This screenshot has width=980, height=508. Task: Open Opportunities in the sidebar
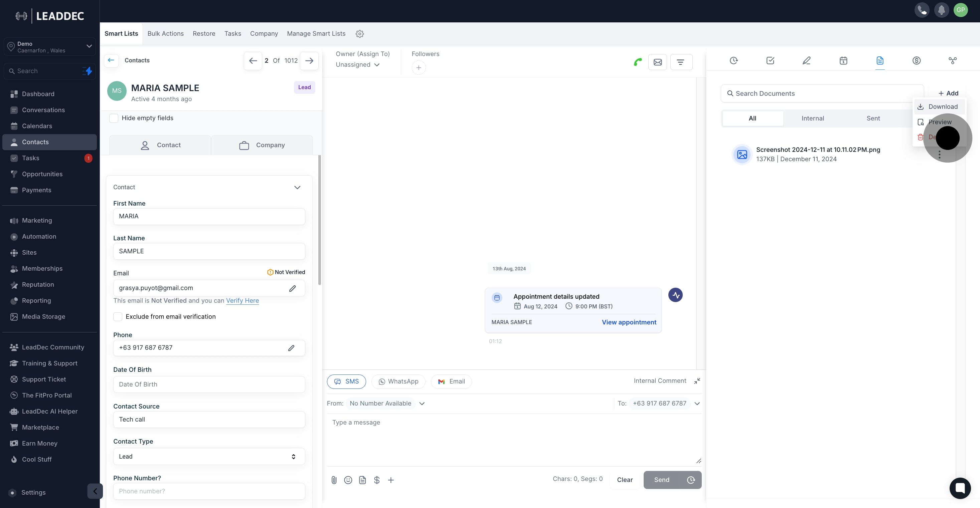pos(49,174)
